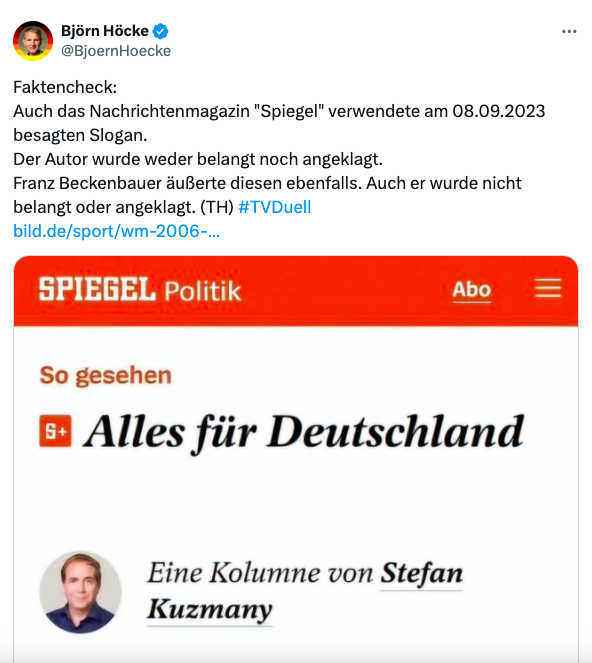Click the Björn Höcke display name
592x663 pixels.
tap(105, 31)
